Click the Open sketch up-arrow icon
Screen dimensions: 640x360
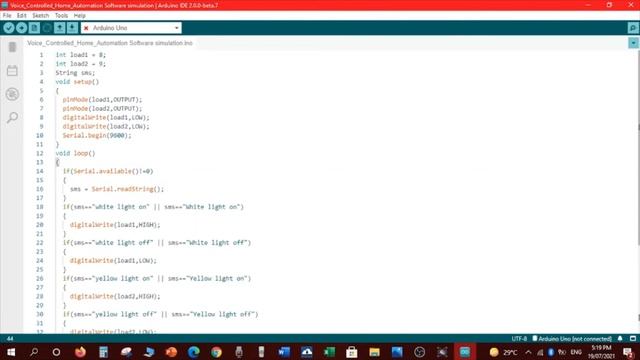(x=60, y=28)
